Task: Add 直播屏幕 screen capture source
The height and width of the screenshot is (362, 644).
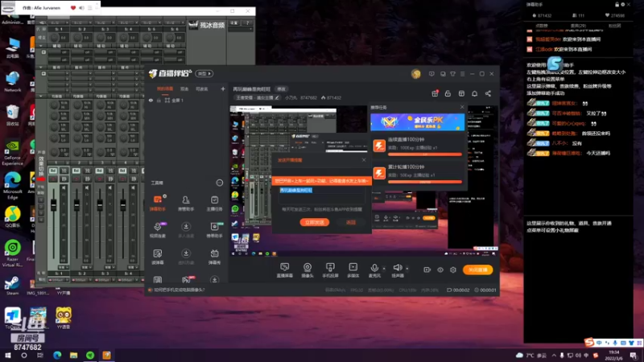Action: (x=285, y=270)
